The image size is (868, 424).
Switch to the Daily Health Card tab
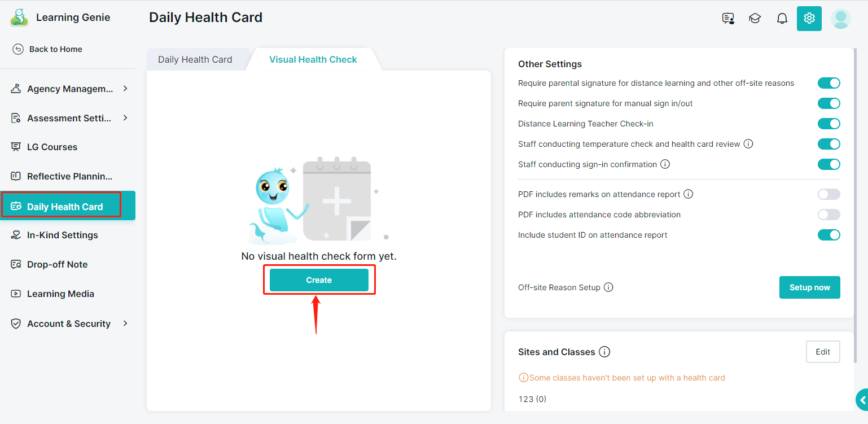point(195,59)
